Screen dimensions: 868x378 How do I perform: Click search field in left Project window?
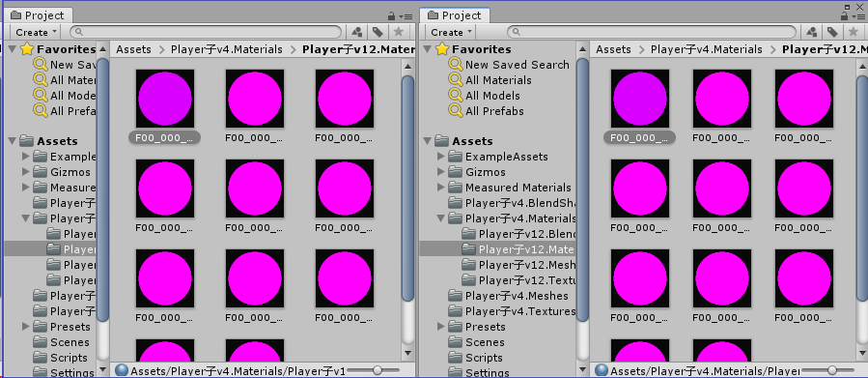[206, 32]
